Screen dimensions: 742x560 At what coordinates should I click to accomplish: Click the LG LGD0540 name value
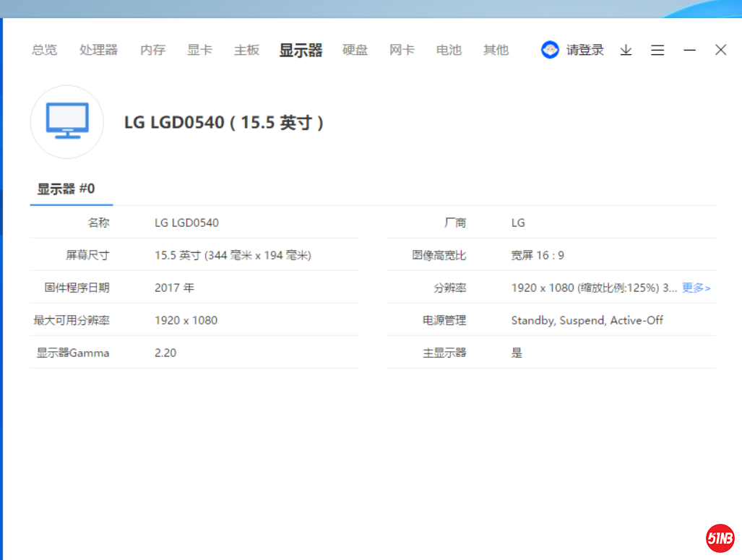tap(186, 223)
